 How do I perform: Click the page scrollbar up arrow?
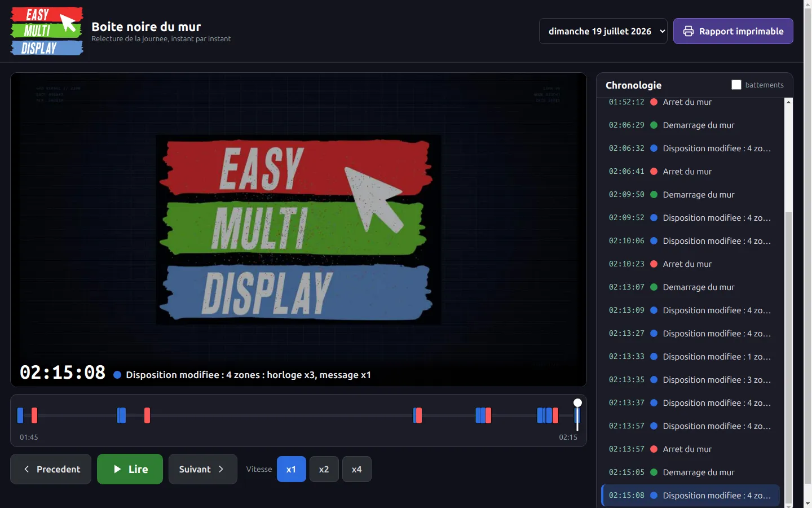807,4
